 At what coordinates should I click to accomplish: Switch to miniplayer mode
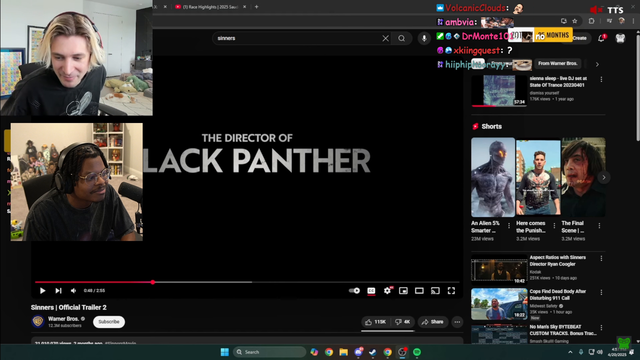[x=403, y=291]
